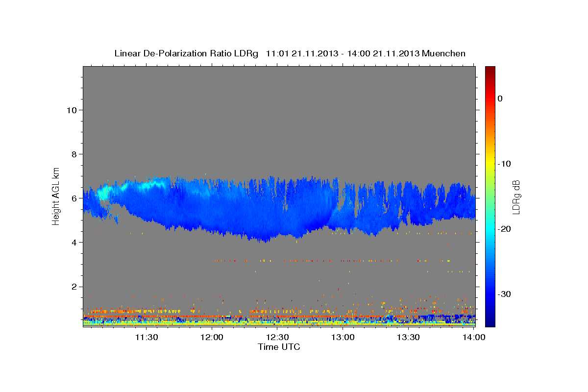Click the height axis label 2
This screenshot has height=392, width=588.
[x=75, y=287]
